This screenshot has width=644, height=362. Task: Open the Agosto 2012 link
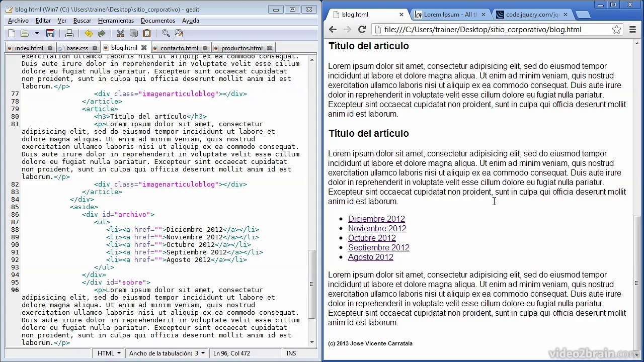371,257
